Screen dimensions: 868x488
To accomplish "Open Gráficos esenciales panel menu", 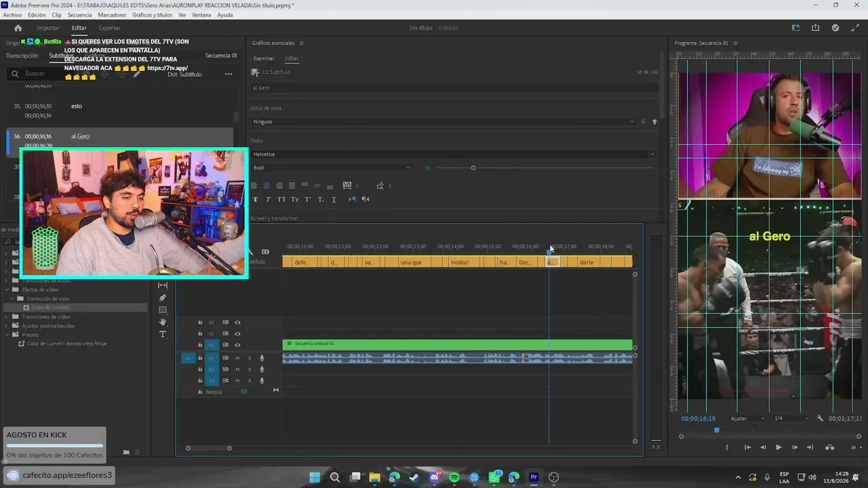I will [301, 43].
